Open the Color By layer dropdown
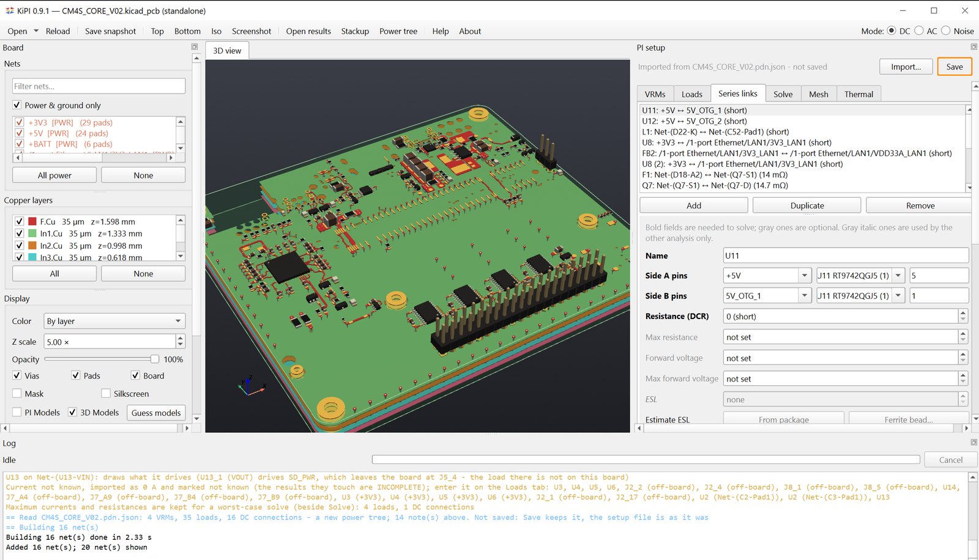979x560 pixels. tap(114, 321)
